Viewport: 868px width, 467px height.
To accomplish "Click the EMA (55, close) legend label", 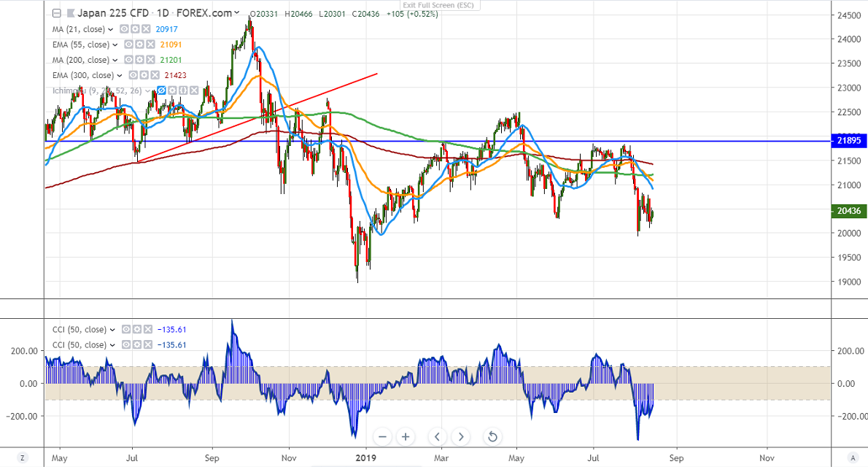I will click(x=81, y=45).
